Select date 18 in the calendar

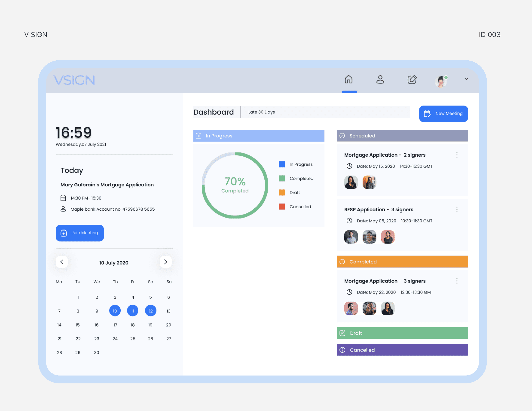[x=132, y=325]
